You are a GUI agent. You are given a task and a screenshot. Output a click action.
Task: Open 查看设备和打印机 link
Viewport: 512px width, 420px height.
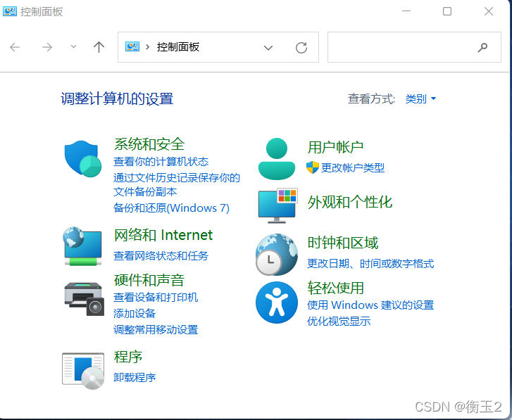click(x=156, y=297)
